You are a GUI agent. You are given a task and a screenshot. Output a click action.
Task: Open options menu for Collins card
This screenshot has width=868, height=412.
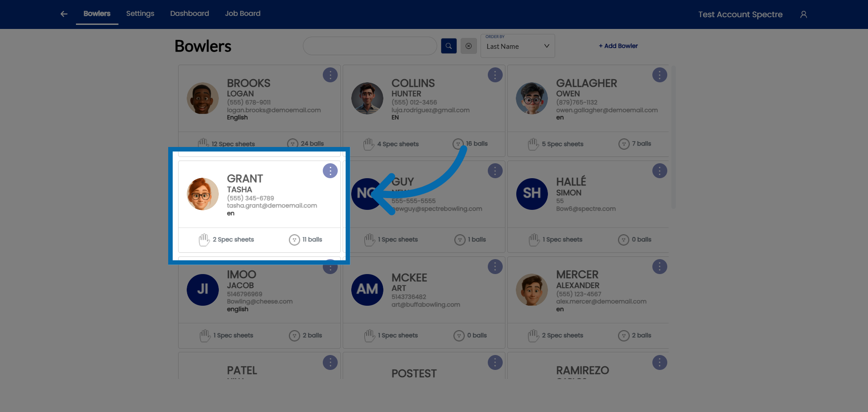coord(495,75)
